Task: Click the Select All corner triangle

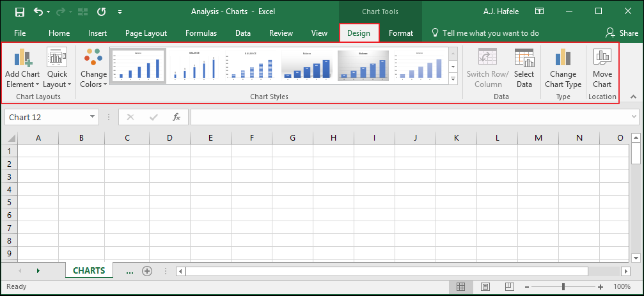Action: click(x=12, y=138)
